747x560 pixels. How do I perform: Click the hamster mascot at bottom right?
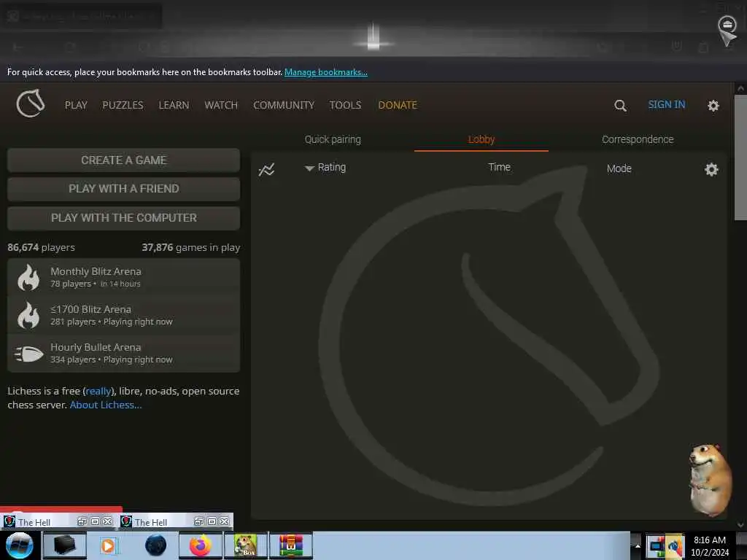pos(711,480)
